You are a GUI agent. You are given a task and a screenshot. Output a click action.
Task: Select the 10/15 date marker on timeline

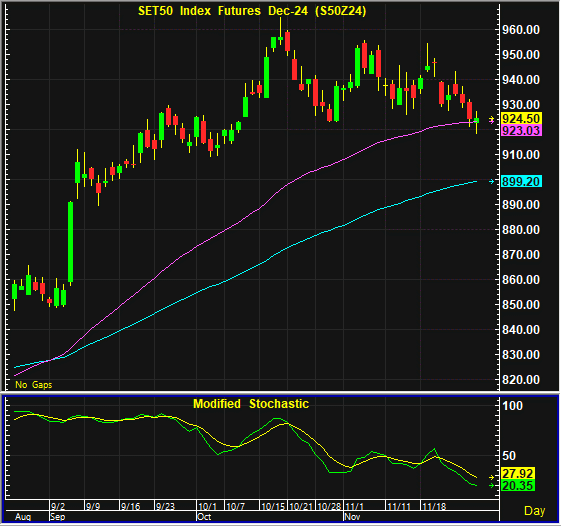click(273, 506)
